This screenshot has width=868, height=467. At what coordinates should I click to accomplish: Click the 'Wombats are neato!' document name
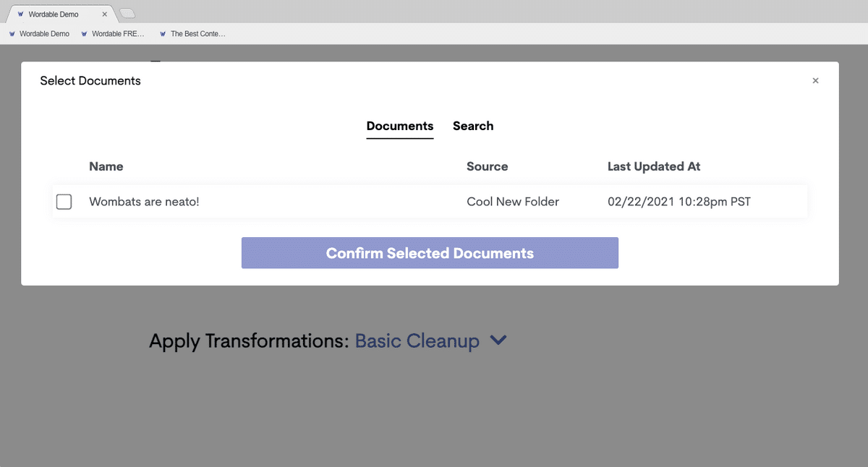(144, 202)
